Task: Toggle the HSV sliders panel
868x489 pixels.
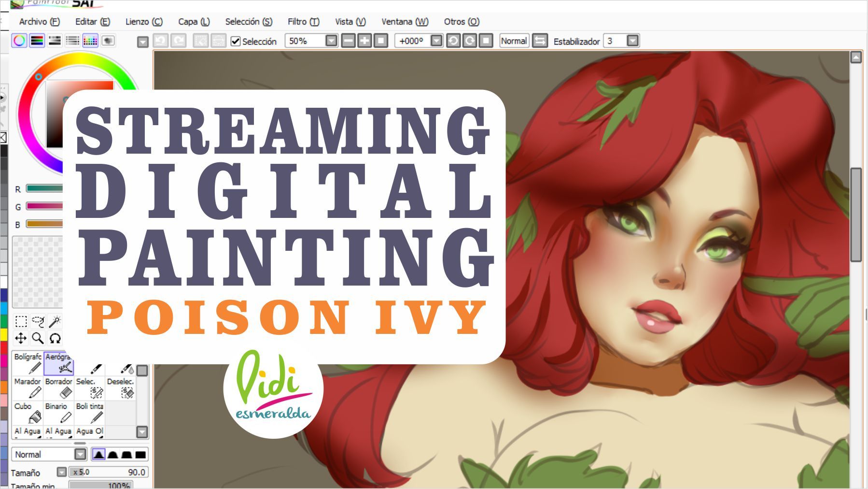Action: point(55,41)
